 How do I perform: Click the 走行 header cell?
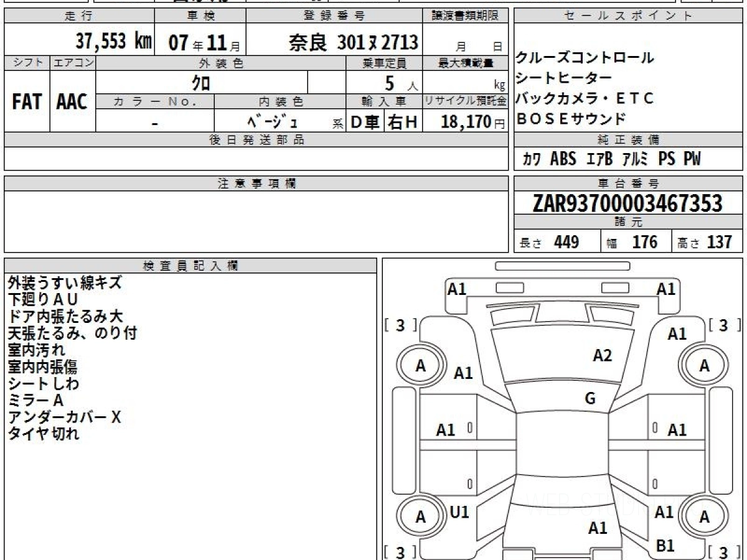tap(78, 17)
